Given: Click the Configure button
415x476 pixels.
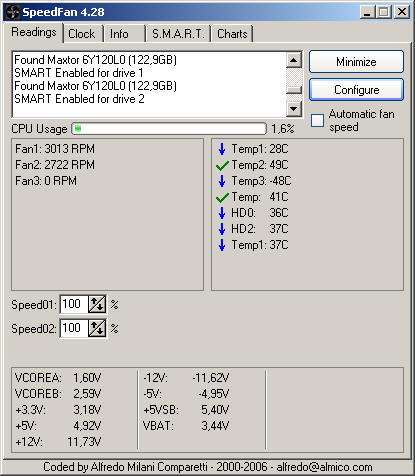Looking at the screenshot, I should (x=356, y=90).
